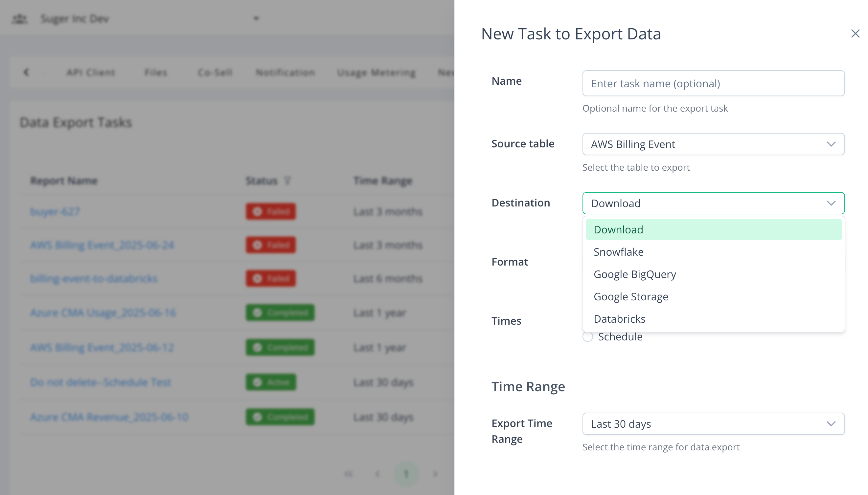Click the Enter task name input field

coord(713,83)
